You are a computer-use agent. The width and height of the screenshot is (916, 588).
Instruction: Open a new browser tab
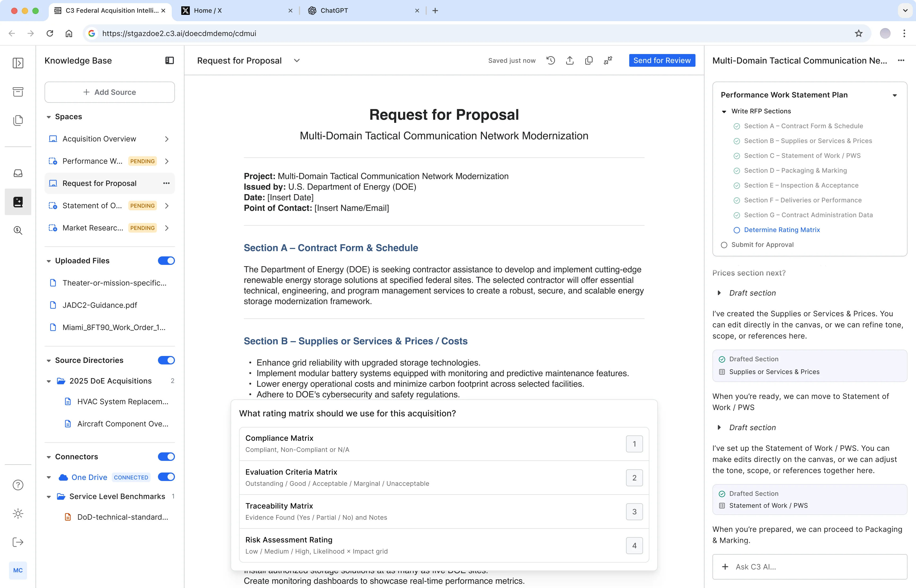click(x=435, y=10)
